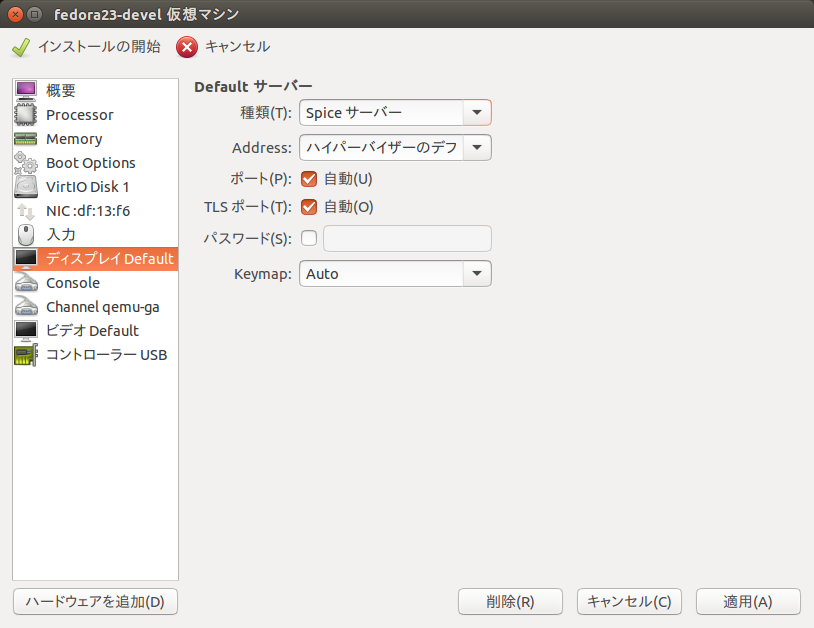Click the キャンセル label in toolbar
814x628 pixels.
click(x=238, y=47)
